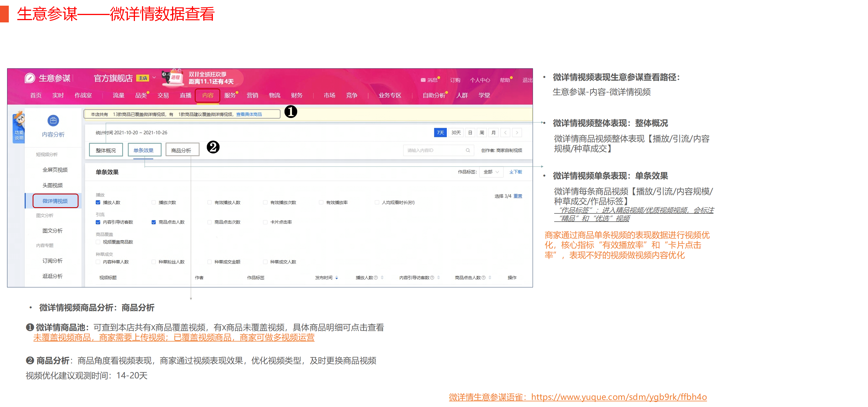Tick the 卡片点击率 checkbox
This screenshot has width=868, height=407.
(x=265, y=222)
